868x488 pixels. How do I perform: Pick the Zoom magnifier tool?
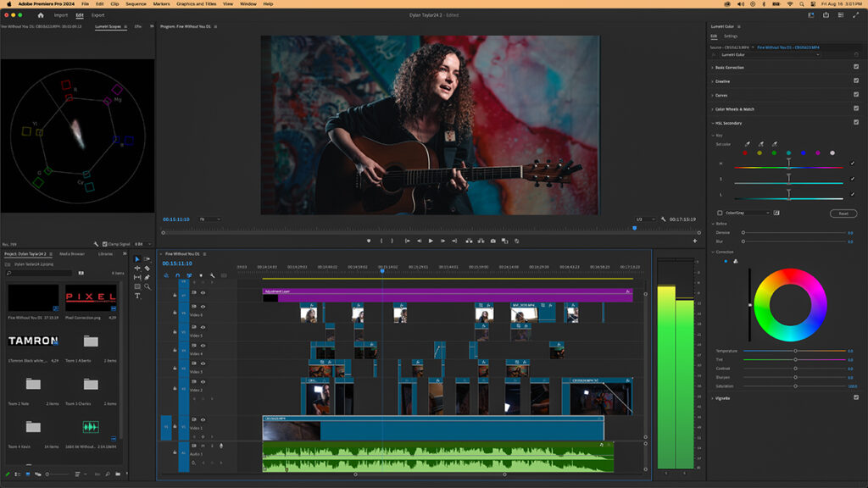[147, 286]
